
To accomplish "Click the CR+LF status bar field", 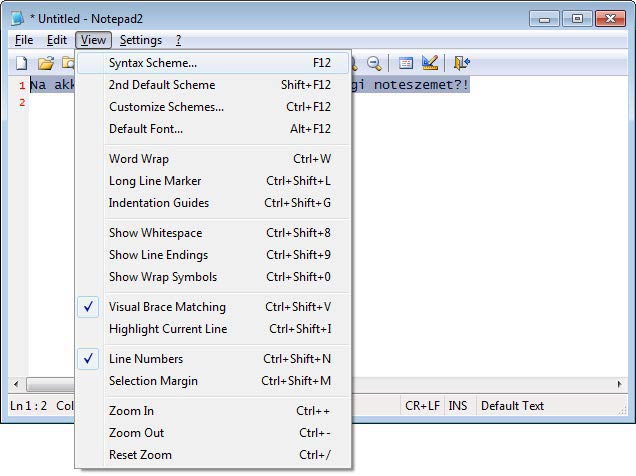I will (x=422, y=405).
